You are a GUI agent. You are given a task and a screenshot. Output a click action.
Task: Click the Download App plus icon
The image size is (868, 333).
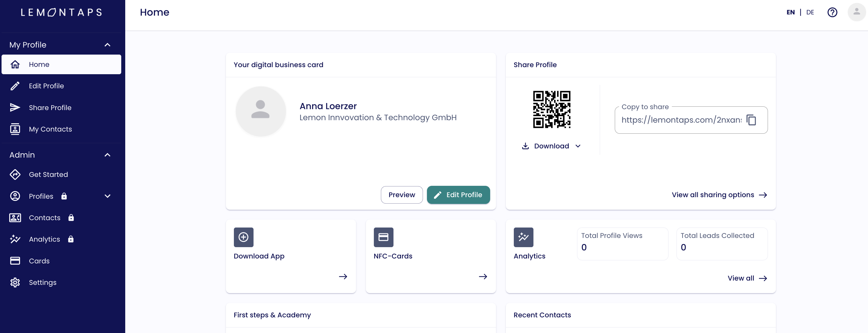point(243,237)
